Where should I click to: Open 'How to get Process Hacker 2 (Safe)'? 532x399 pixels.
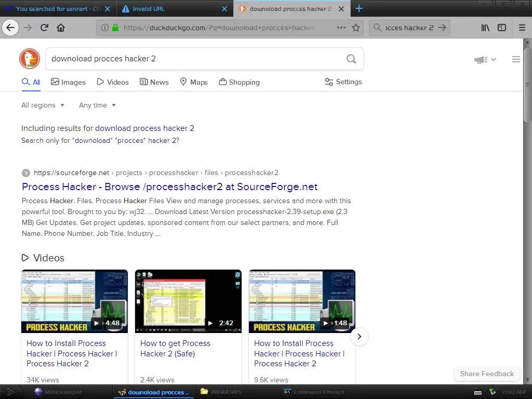click(x=175, y=349)
